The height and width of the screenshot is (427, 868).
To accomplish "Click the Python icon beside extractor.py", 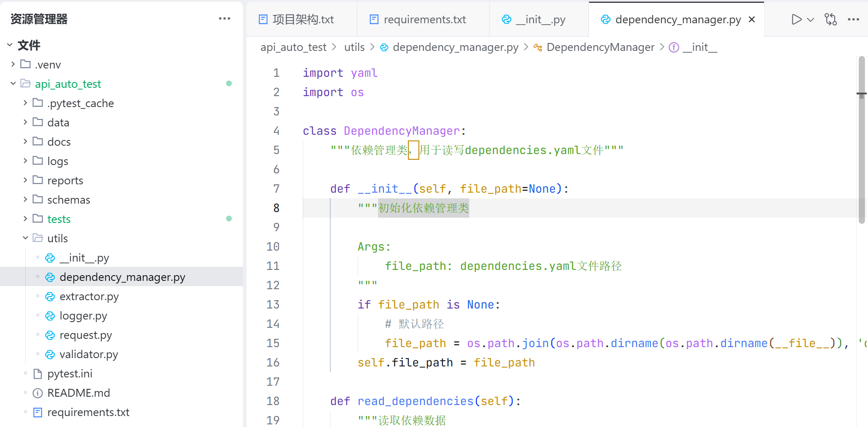I will pyautogui.click(x=50, y=297).
